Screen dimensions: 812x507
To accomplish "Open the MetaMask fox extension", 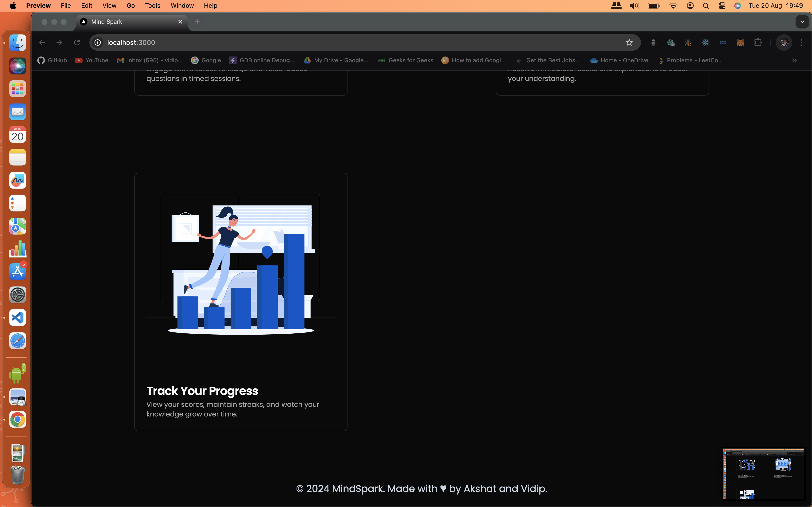I will tap(740, 42).
